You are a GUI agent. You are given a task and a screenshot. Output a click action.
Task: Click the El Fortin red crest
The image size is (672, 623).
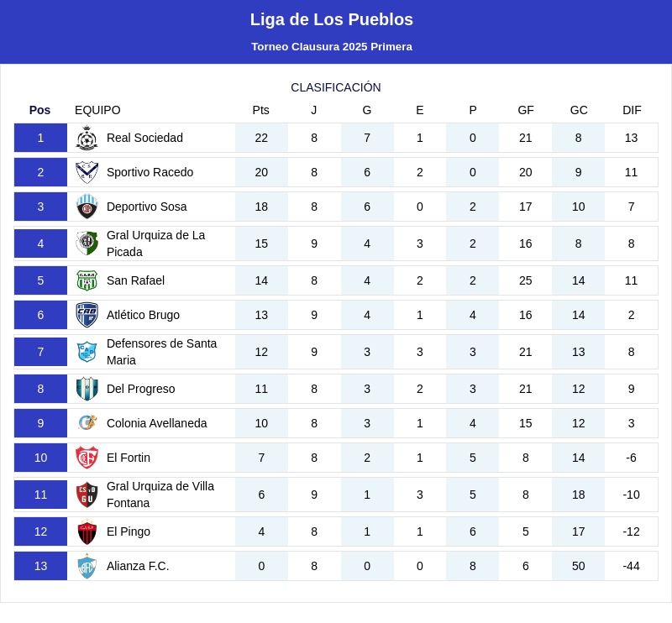87,458
